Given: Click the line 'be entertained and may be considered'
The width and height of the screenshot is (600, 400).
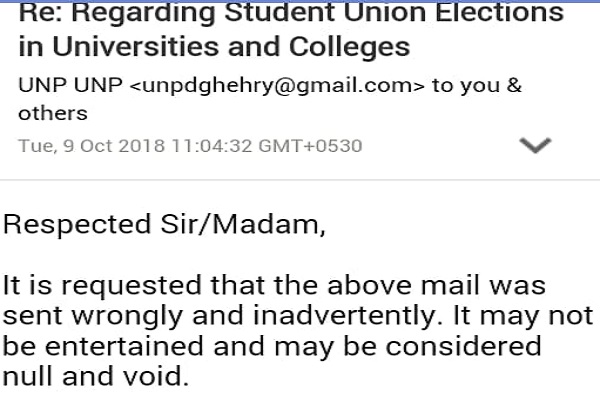Looking at the screenshot, I should point(272,347).
